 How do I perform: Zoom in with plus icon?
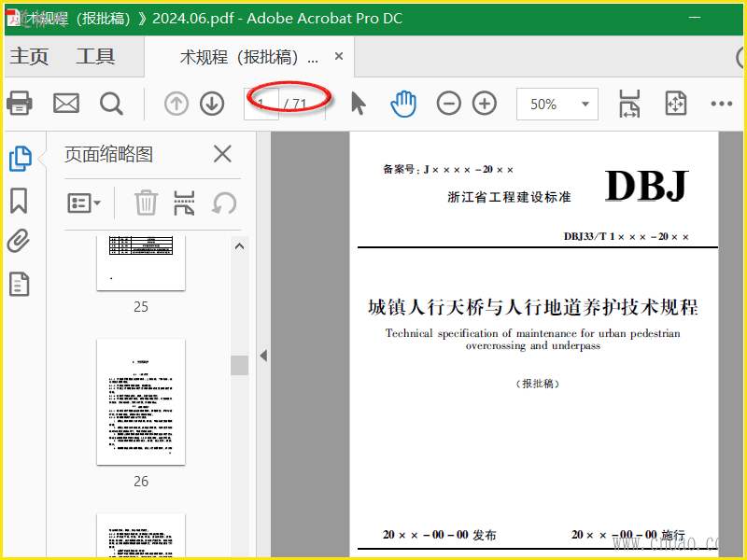(485, 104)
